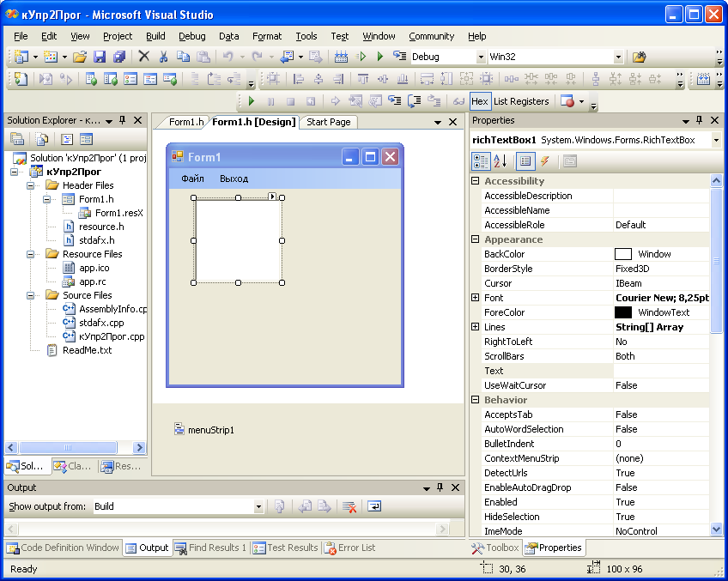
Task: Open the Format menu
Action: click(267, 36)
